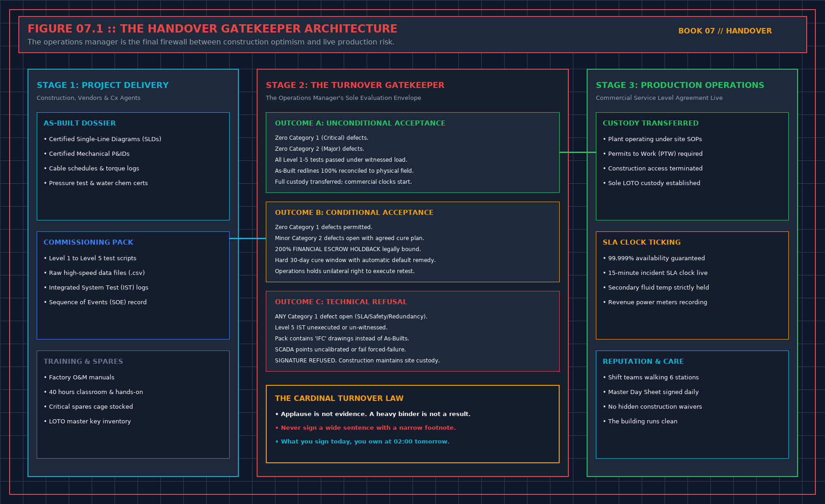The width and height of the screenshot is (825, 504).
Task: Select SIGNATURE REFUSED construction custody line
Action: pos(357,361)
